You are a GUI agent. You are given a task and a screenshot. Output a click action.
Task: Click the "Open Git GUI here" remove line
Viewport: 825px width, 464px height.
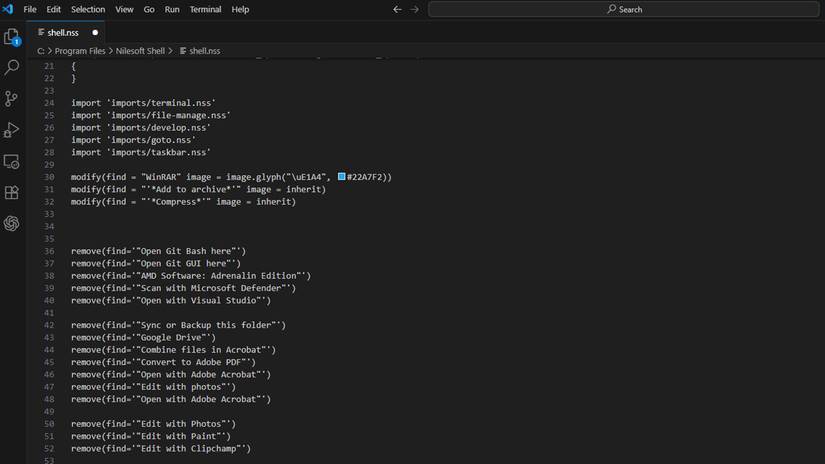(x=156, y=264)
